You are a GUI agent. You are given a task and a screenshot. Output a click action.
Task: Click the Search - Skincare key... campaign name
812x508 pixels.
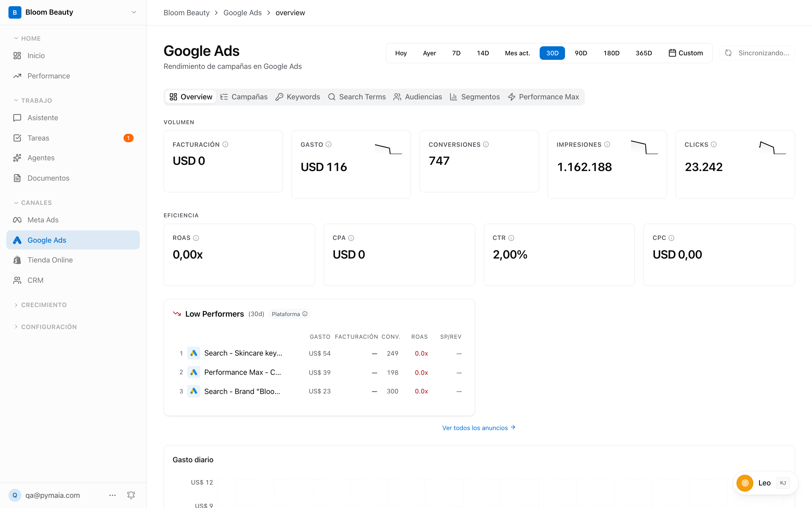(243, 353)
